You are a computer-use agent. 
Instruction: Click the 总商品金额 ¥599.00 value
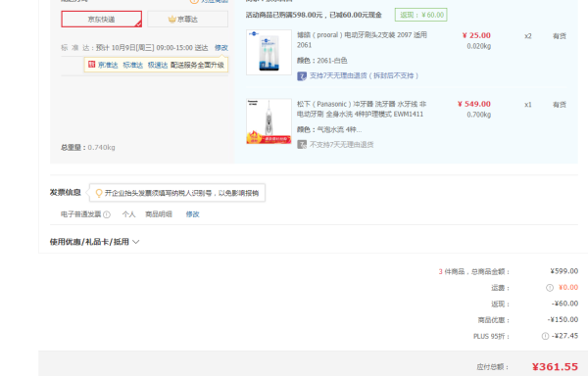click(x=564, y=271)
